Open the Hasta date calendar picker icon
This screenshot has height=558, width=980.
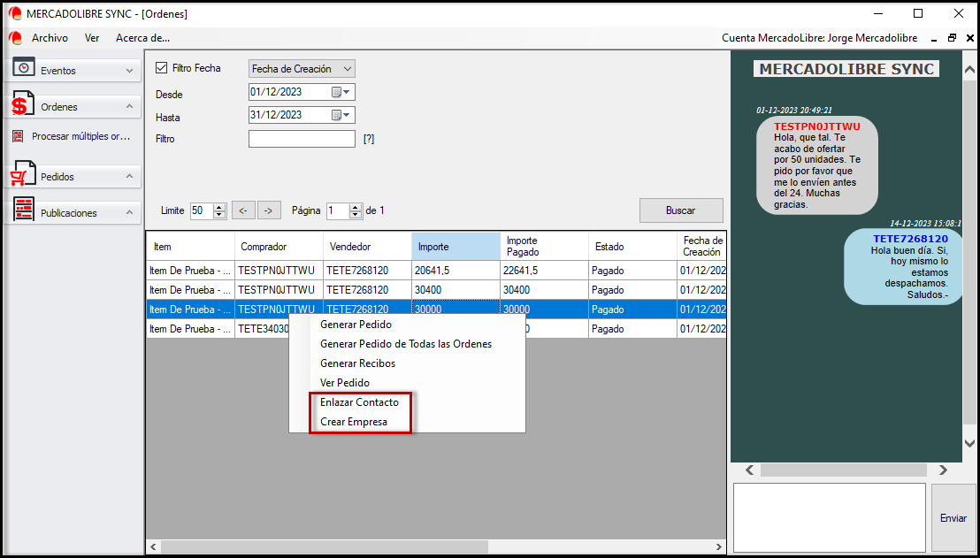(x=341, y=115)
